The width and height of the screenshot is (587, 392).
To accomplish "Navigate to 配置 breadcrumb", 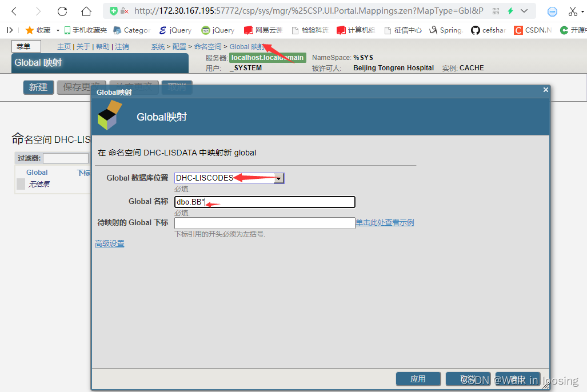I will pos(179,47).
